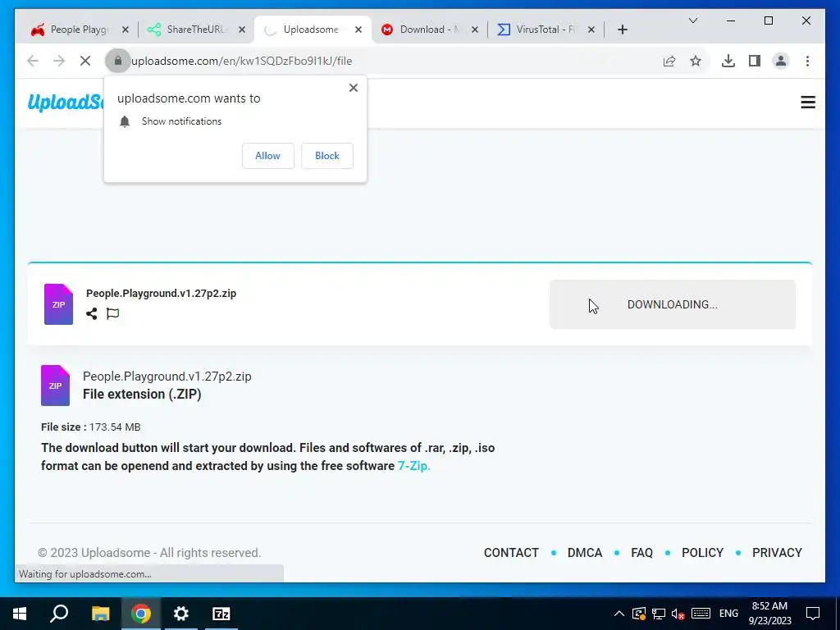The height and width of the screenshot is (630, 840).
Task: Select the Uploadsome tab
Action: click(x=311, y=30)
